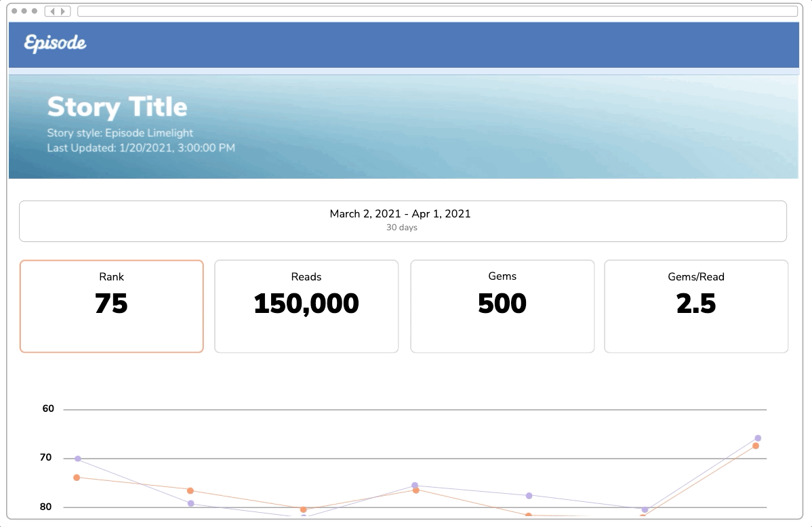Select the leftmost purple data point at rank 70

(x=77, y=458)
